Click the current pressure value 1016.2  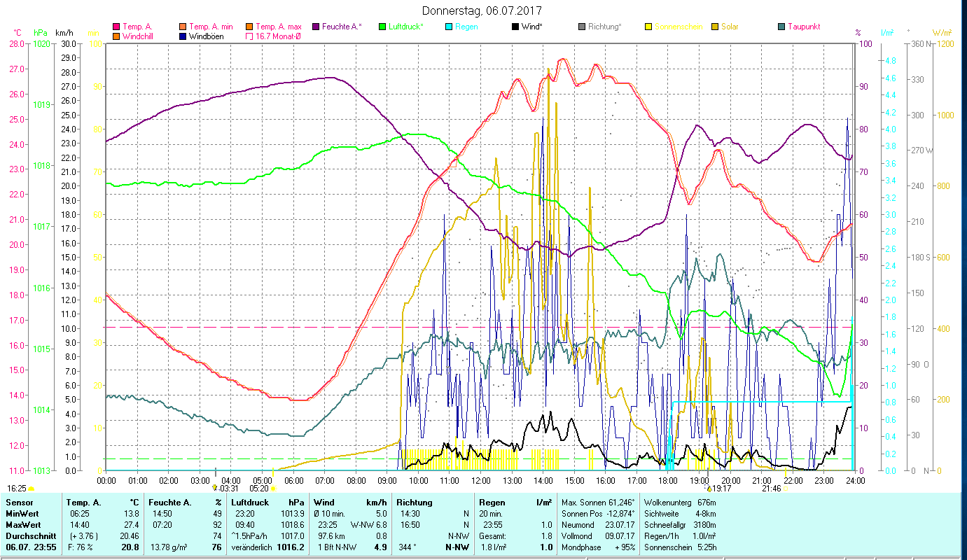292,547
